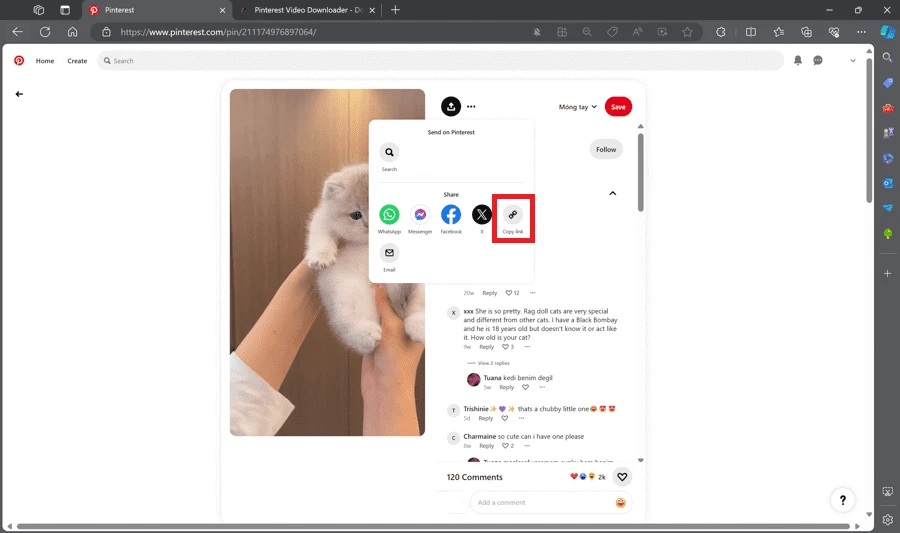Image resolution: width=900 pixels, height=533 pixels.
Task: Click the browser address bar URL
Action: click(218, 32)
